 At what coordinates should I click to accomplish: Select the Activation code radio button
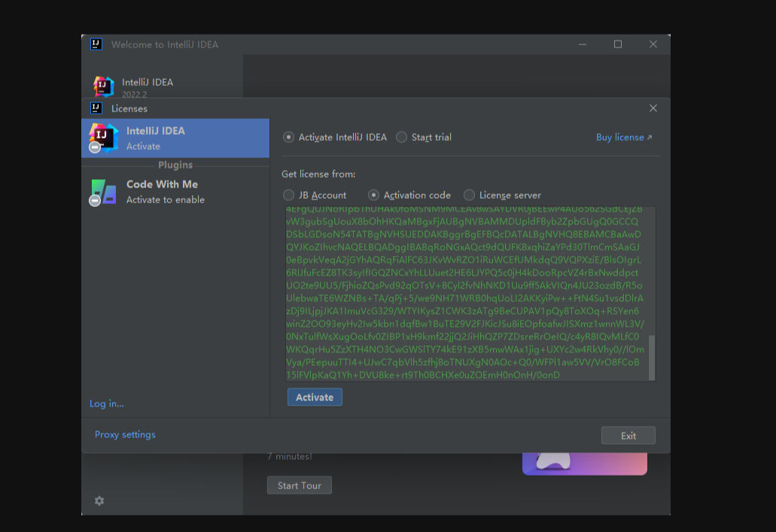pos(373,195)
